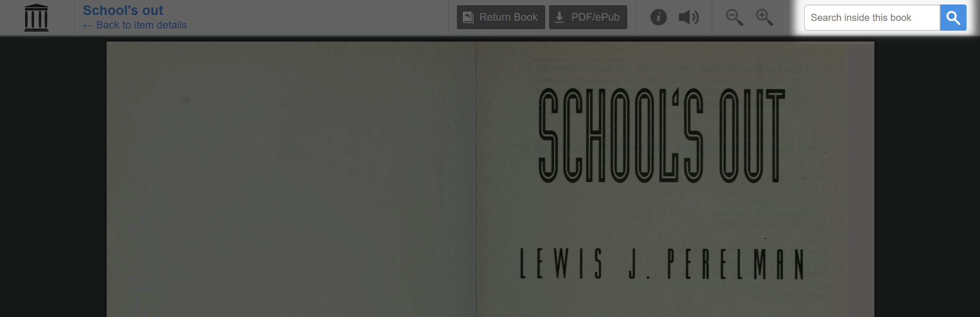Click the blank left page to flip back
Viewport: 980px width, 317px height.
pyautogui.click(x=291, y=179)
